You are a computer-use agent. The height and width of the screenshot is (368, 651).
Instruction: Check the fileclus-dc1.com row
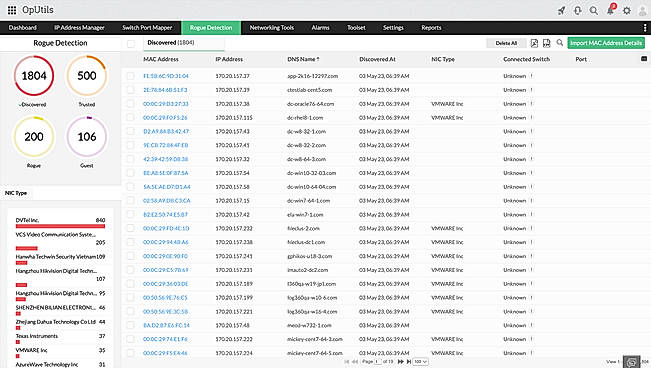coord(131,242)
